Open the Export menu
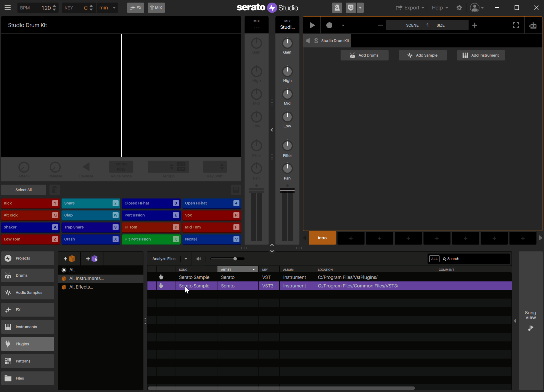 click(410, 8)
